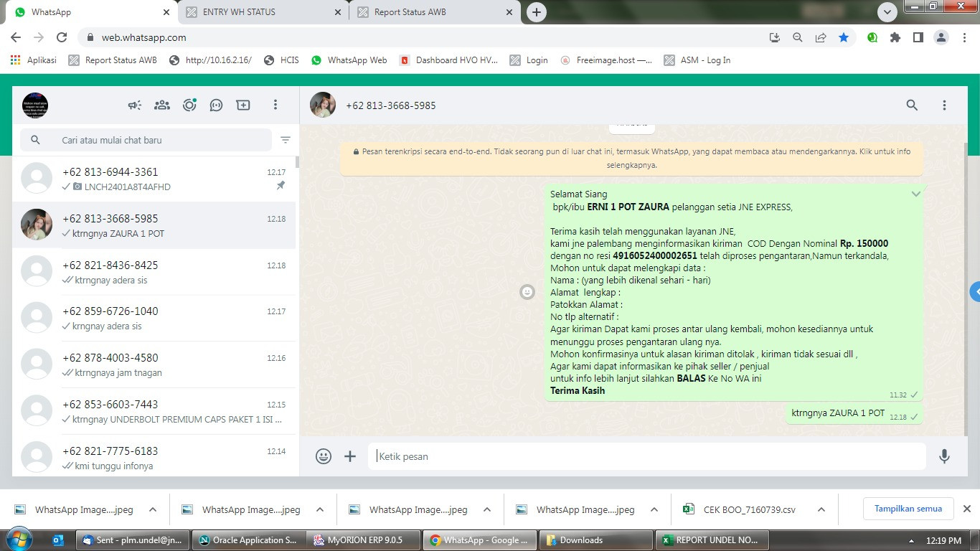
Task: Open the Status ring icon
Action: point(189,105)
